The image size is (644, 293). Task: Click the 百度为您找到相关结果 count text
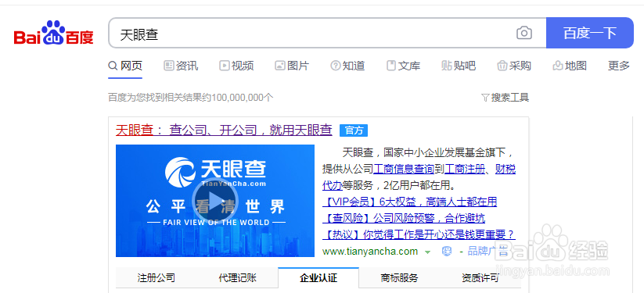[191, 98]
